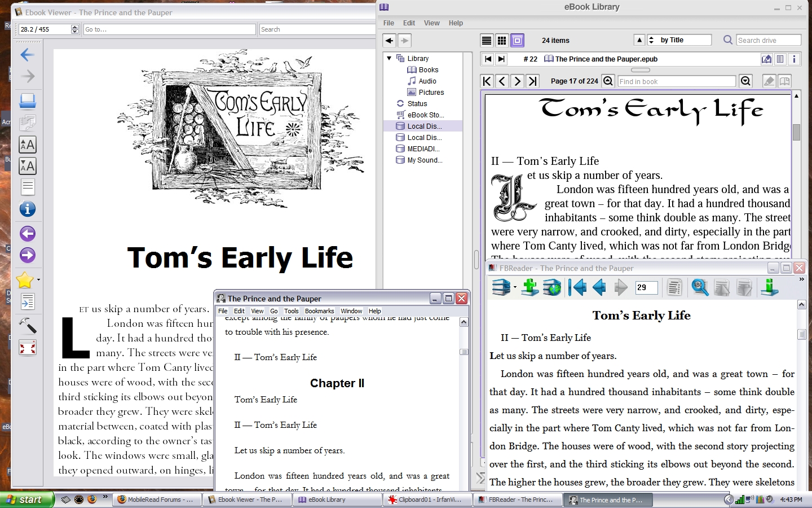812x508 pixels.
Task: Toggle full screen in Ebook Viewer sidebar
Action: click(x=28, y=348)
